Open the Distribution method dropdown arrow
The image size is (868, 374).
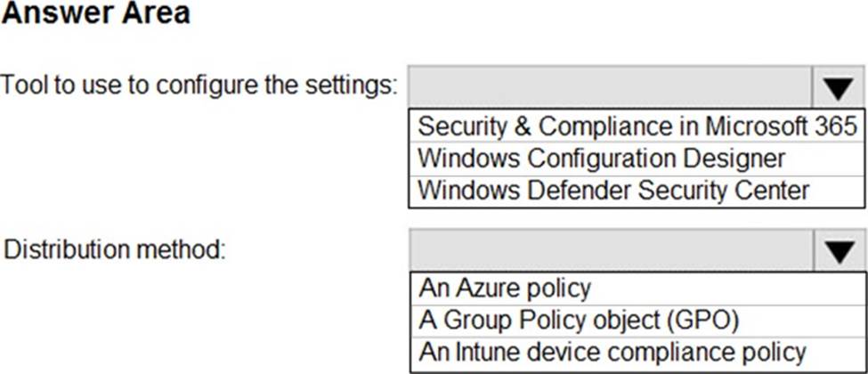(x=839, y=250)
